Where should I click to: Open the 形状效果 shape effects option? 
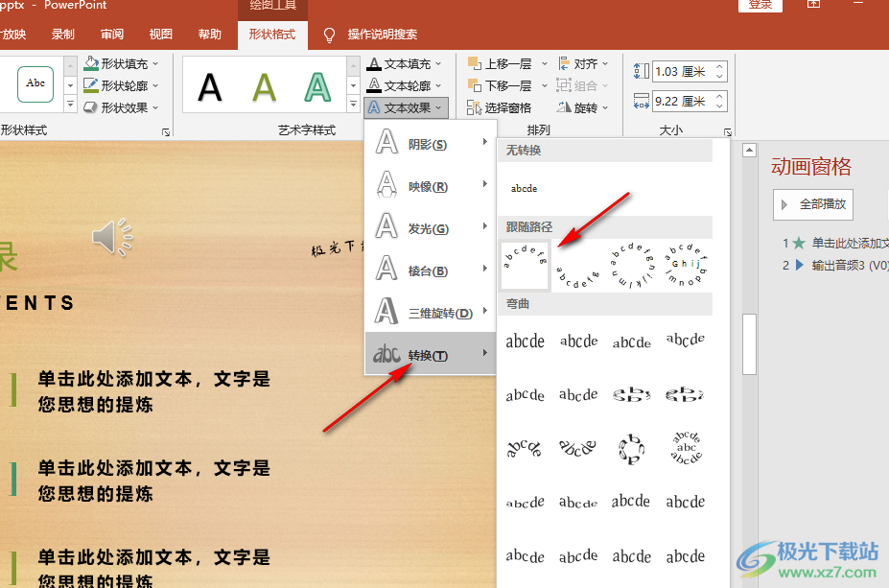[x=121, y=107]
